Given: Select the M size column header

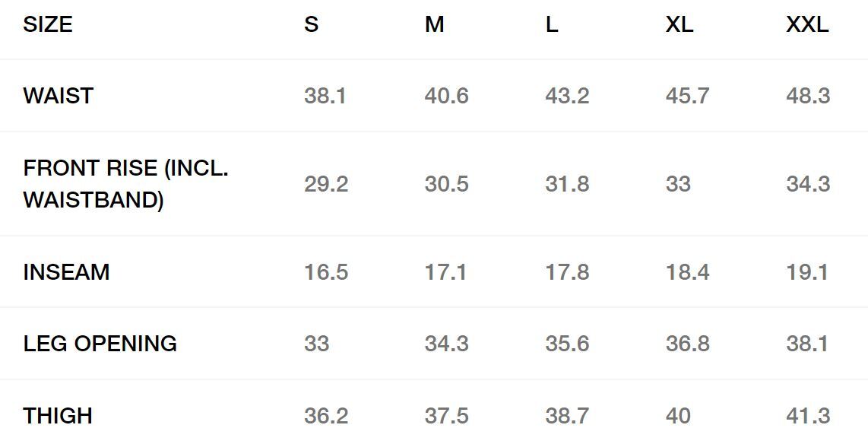Looking at the screenshot, I should pyautogui.click(x=434, y=24).
